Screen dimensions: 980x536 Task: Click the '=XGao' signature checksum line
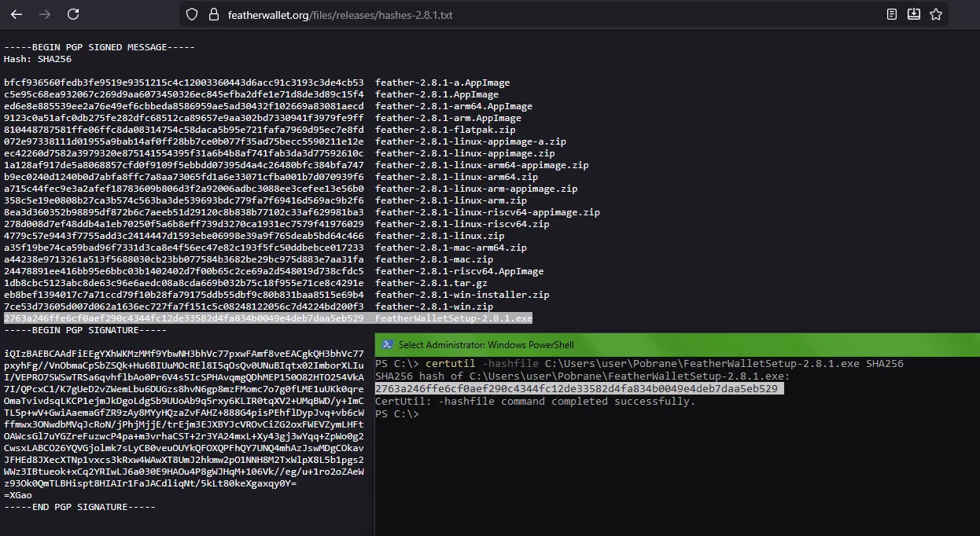(x=18, y=495)
